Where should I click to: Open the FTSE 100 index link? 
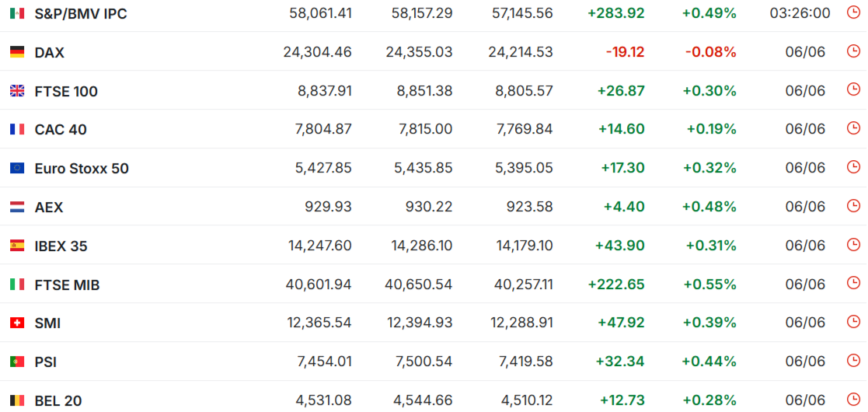pos(66,92)
